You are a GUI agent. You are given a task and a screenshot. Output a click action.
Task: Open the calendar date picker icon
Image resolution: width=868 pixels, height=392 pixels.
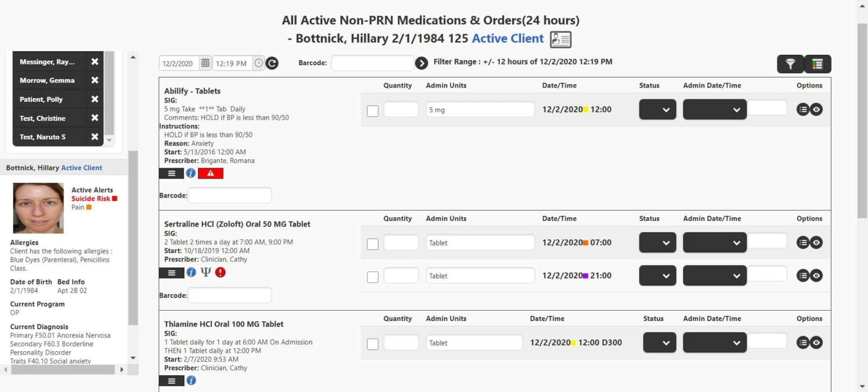[205, 64]
